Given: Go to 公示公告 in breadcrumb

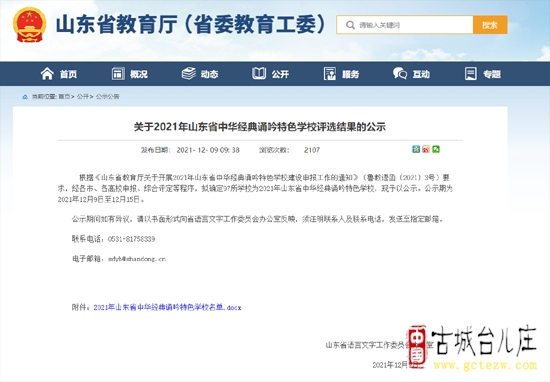Looking at the screenshot, I should [107, 96].
